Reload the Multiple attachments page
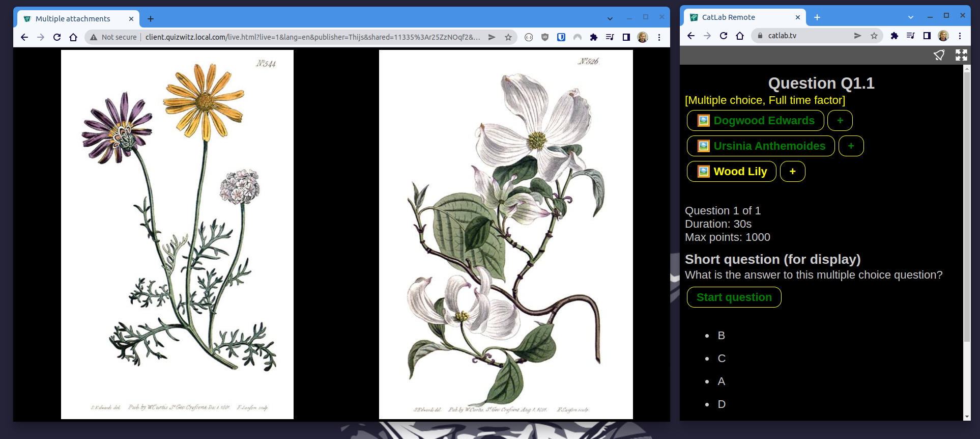 [57, 37]
